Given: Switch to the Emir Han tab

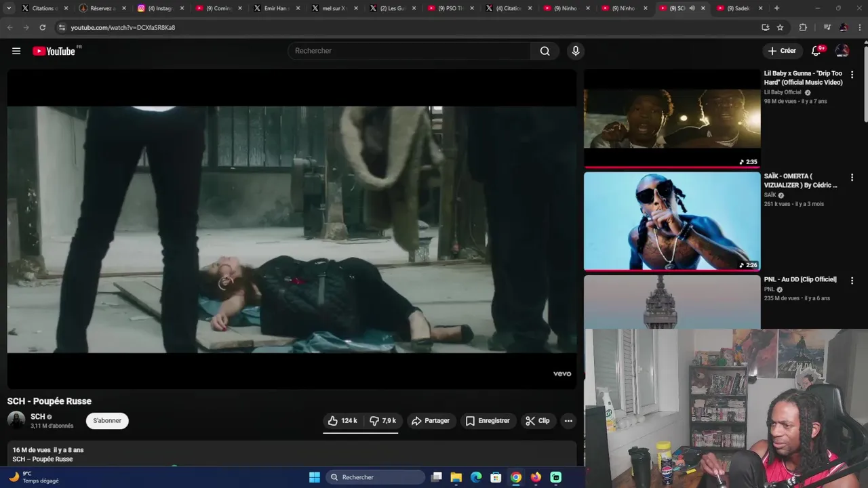Looking at the screenshot, I should (x=275, y=8).
